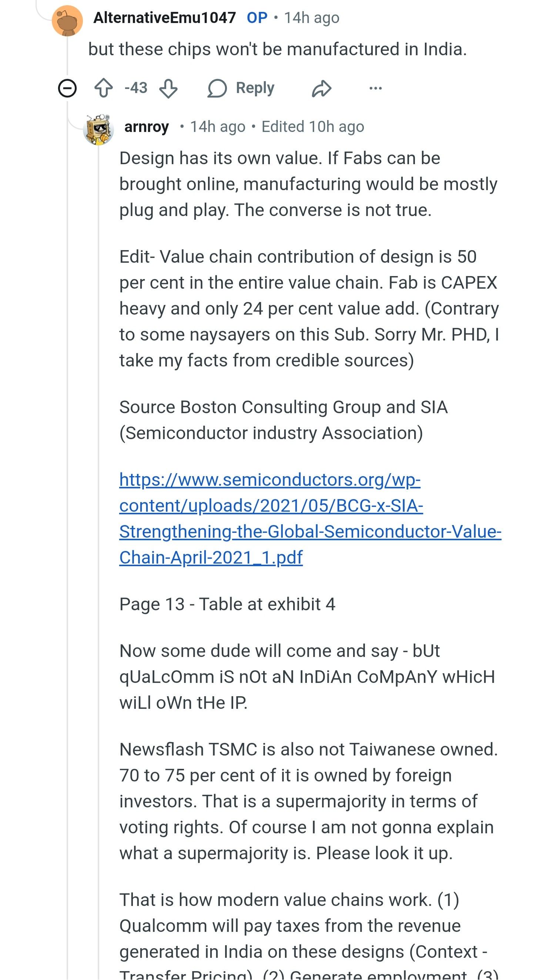Image resolution: width=533 pixels, height=980 pixels.
Task: Open the semiconductors.org BCG-x-SIA PDF link
Action: point(271,518)
